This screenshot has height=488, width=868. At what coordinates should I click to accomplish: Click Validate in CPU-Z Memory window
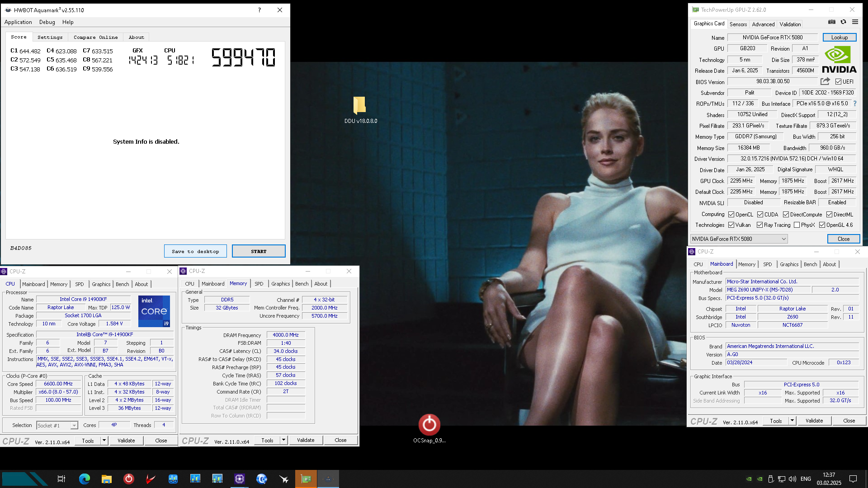306,440
